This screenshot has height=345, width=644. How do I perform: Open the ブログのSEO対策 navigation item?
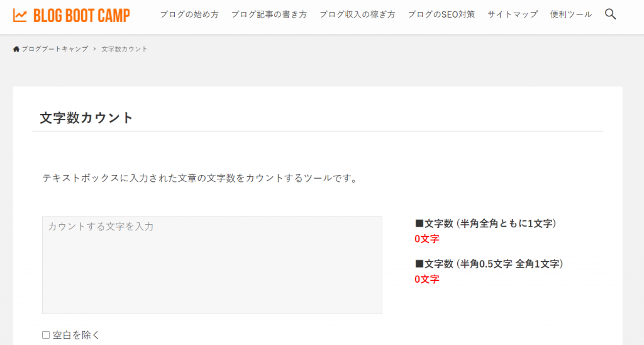(x=441, y=14)
